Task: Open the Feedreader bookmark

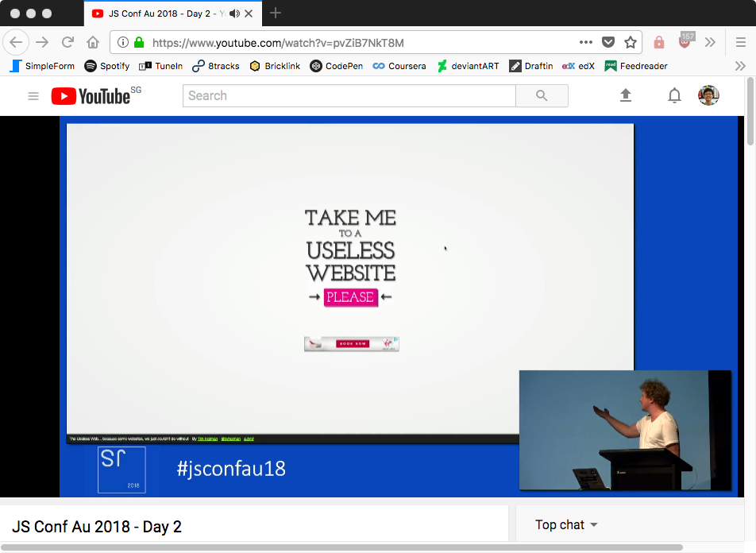Action: 636,66
